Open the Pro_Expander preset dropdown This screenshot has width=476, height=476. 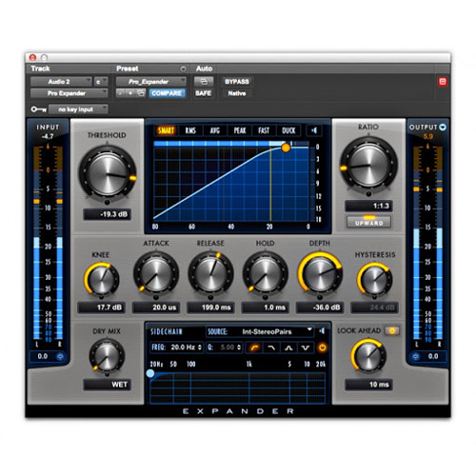coord(150,82)
